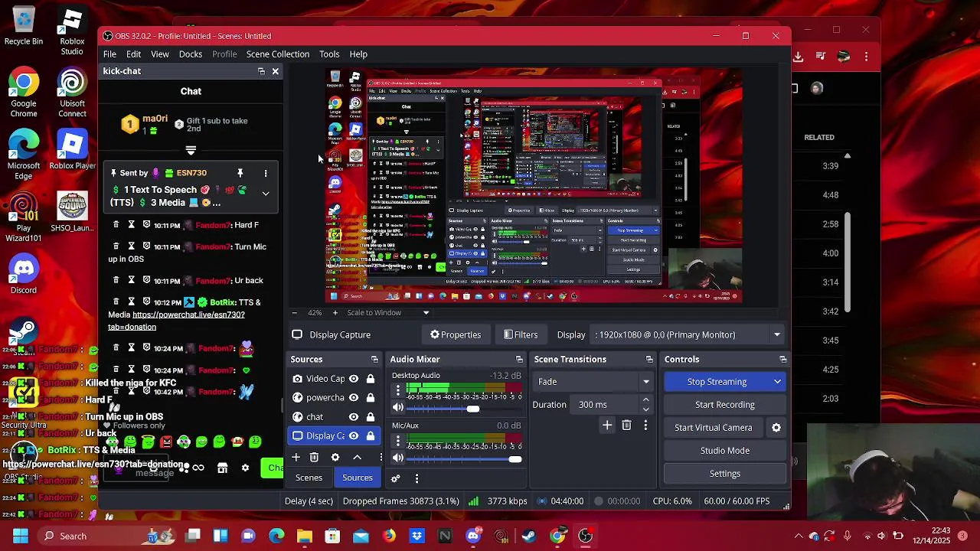This screenshot has width=980, height=551.
Task: Float the Scene Transitions dock pop-out icon
Action: point(649,359)
